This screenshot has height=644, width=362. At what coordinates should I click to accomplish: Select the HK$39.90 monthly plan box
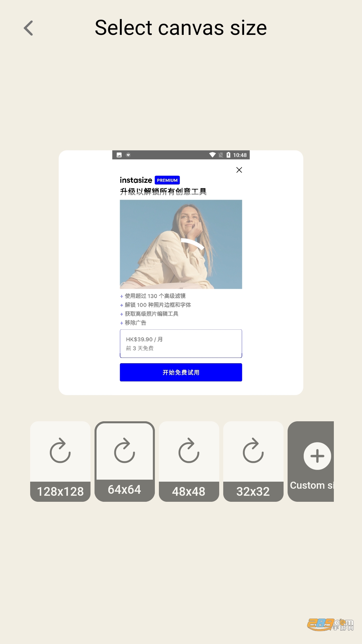click(x=181, y=343)
